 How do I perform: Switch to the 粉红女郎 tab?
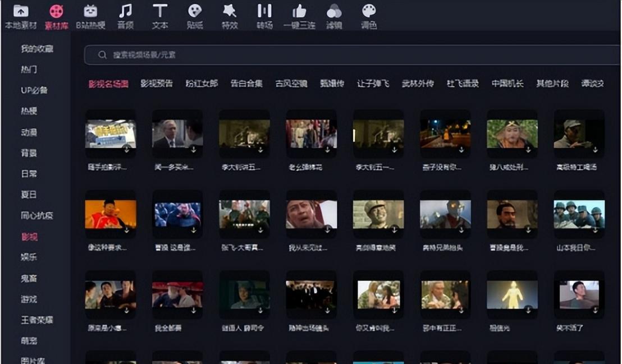[202, 84]
